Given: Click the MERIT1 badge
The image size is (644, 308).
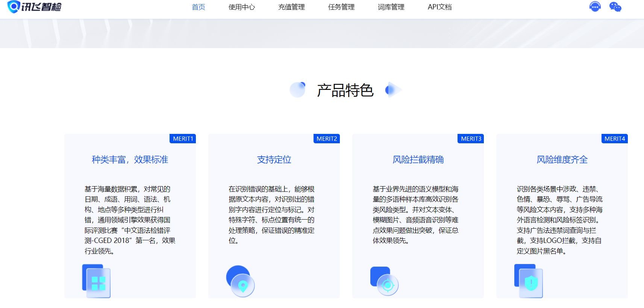Looking at the screenshot, I should [x=183, y=139].
